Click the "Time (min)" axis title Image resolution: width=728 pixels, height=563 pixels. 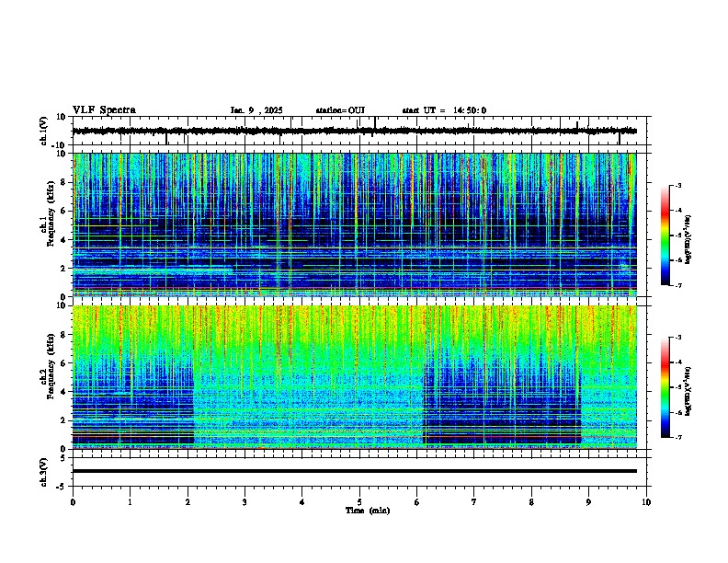368,511
